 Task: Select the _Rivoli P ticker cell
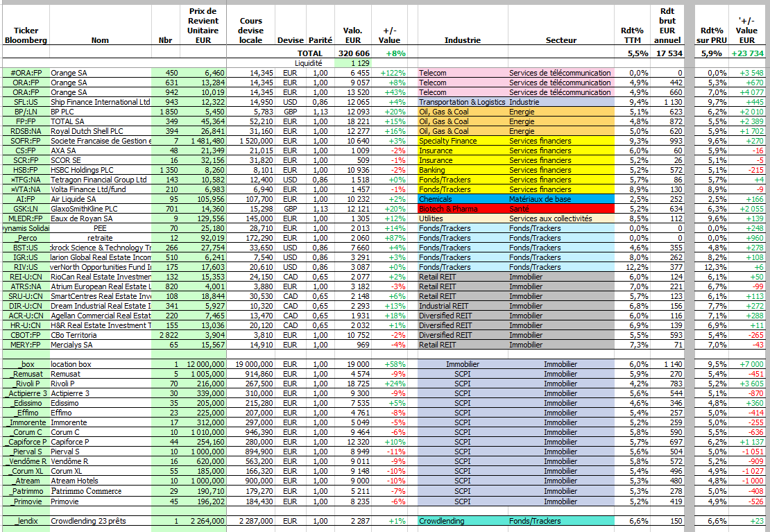click(x=26, y=384)
